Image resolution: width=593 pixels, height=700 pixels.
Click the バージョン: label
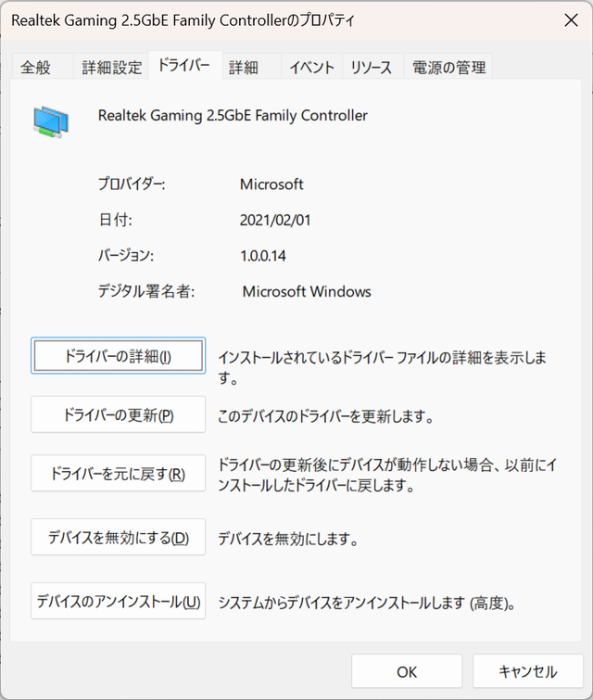(x=126, y=255)
